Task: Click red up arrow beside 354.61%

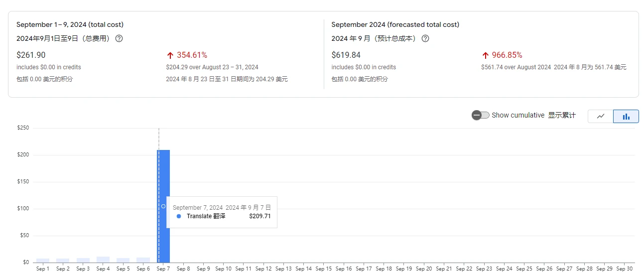Action: 170,55
